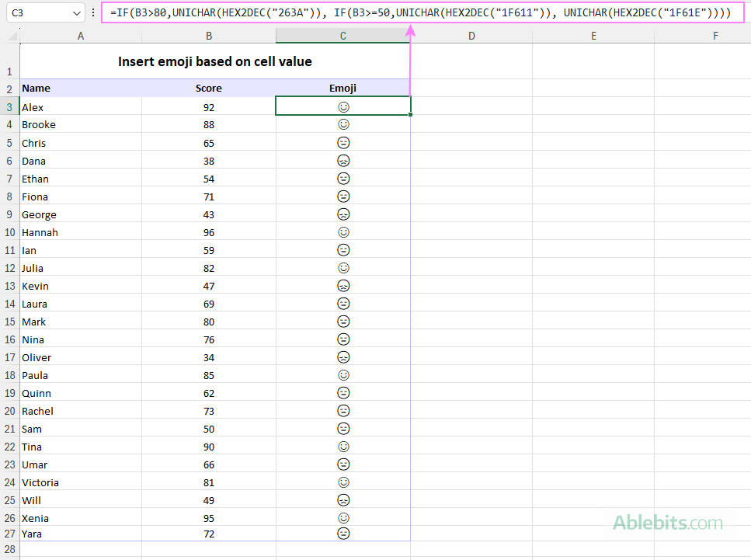Select cell A3 containing Alex
Viewport: 751px width, 560px height.
tap(78, 106)
